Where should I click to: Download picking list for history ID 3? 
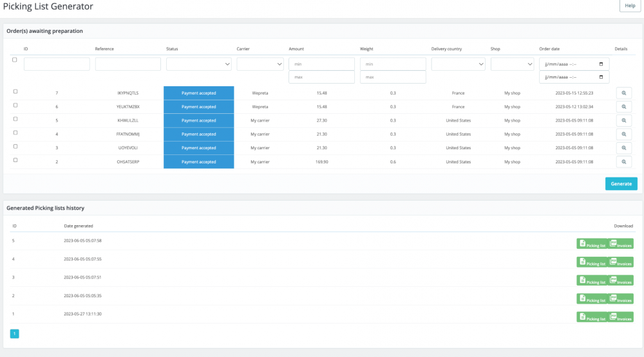(592, 280)
